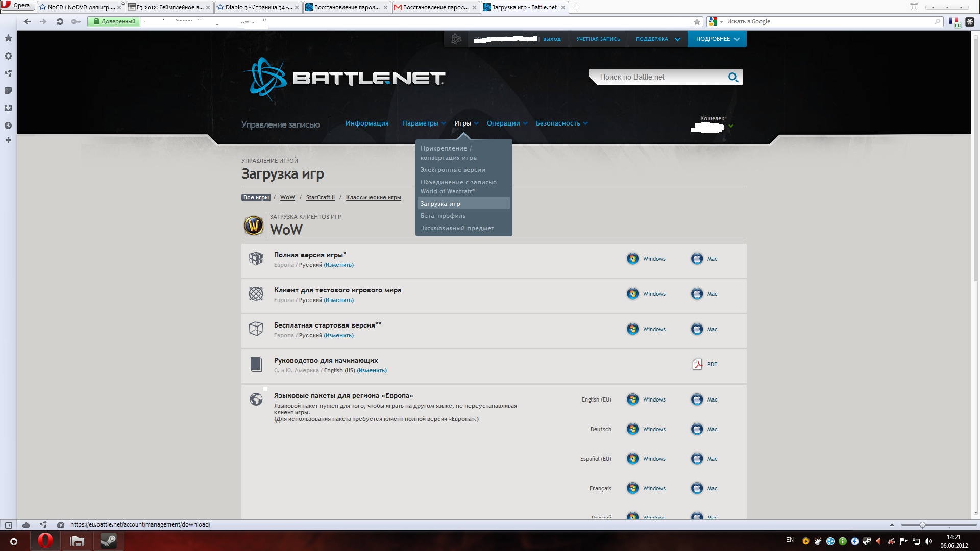This screenshot has height=551, width=980.
Task: Download English (EU) language pack for Windows
Action: pos(646,399)
